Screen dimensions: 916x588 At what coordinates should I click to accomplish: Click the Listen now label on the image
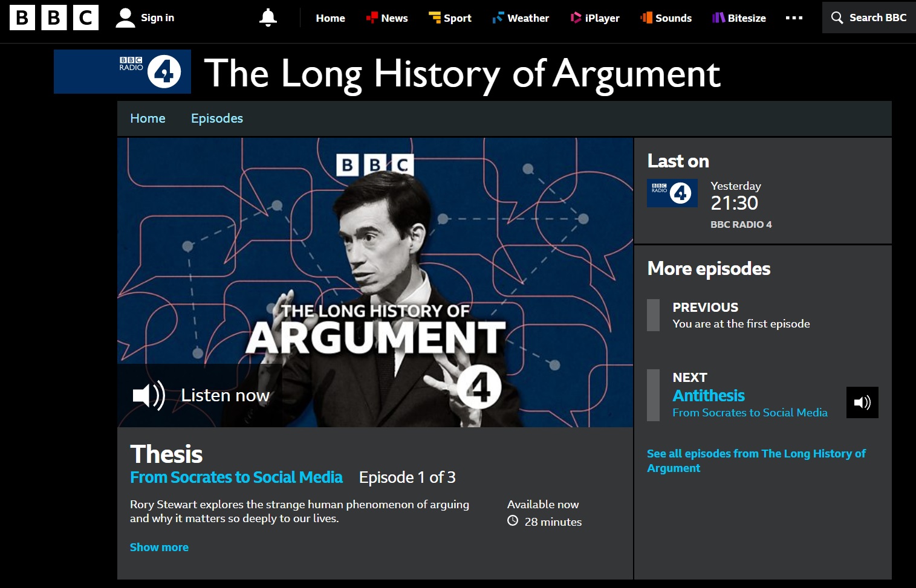coord(225,395)
